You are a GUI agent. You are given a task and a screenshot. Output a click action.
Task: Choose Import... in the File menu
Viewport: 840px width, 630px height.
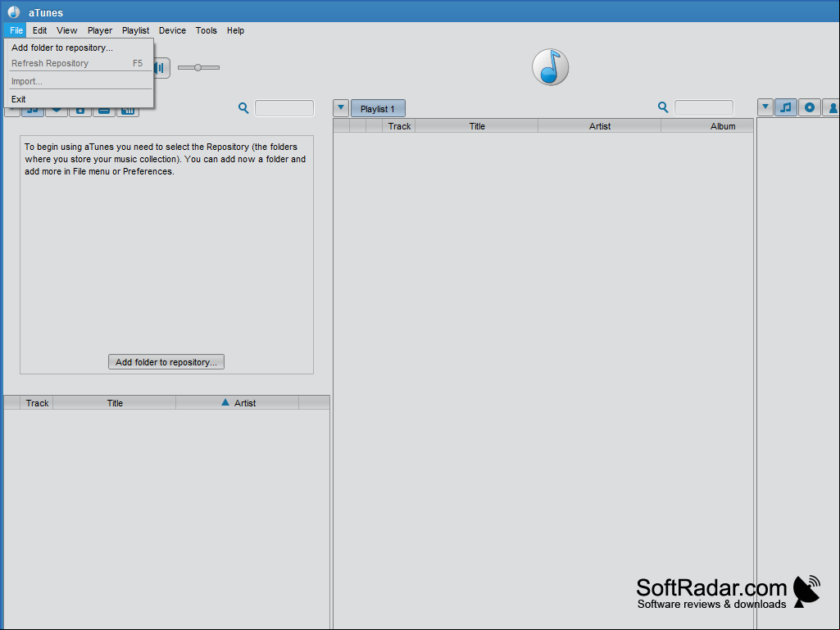79,81
